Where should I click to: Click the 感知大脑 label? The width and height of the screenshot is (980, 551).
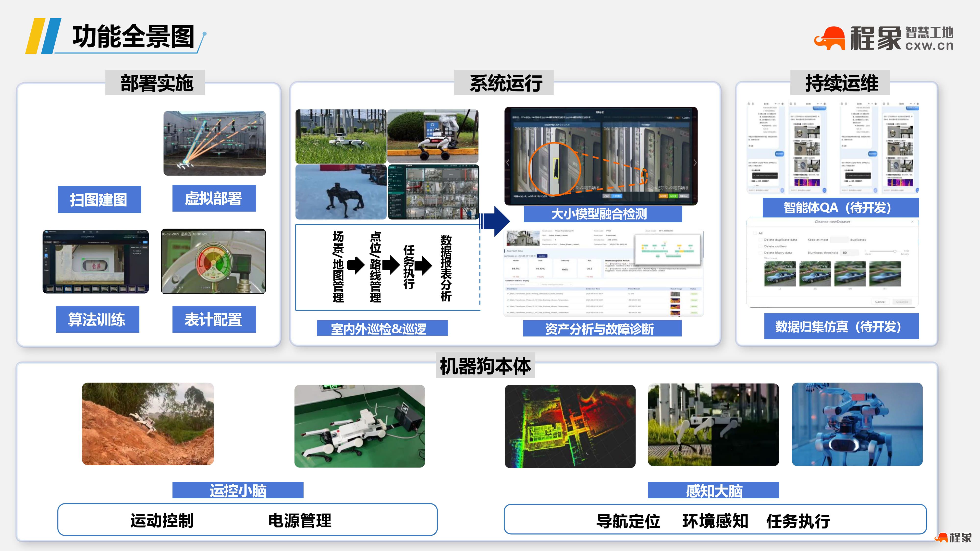pyautogui.click(x=713, y=490)
